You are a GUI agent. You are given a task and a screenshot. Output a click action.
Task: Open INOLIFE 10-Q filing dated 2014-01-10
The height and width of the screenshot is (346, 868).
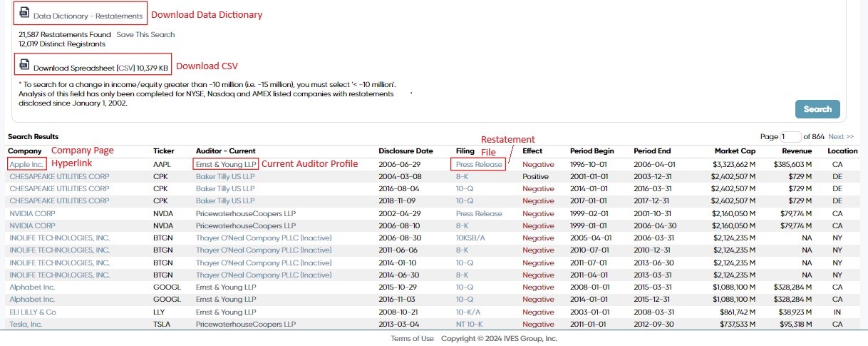pyautogui.click(x=465, y=263)
